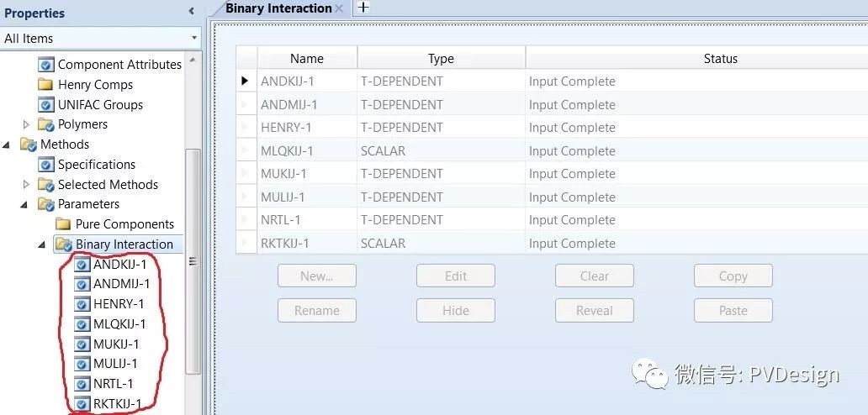Expand the Polymers tree node
The height and width of the screenshot is (415, 868).
pyautogui.click(x=26, y=124)
